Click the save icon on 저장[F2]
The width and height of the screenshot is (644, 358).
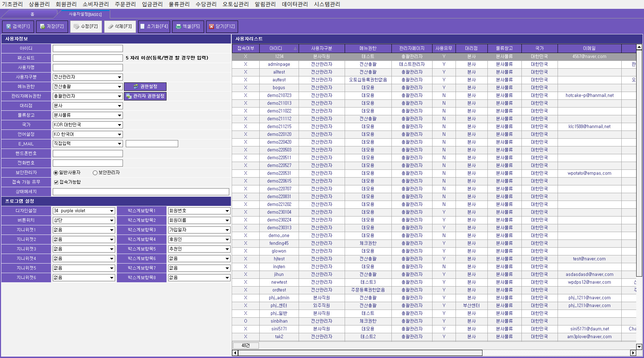coord(43,27)
